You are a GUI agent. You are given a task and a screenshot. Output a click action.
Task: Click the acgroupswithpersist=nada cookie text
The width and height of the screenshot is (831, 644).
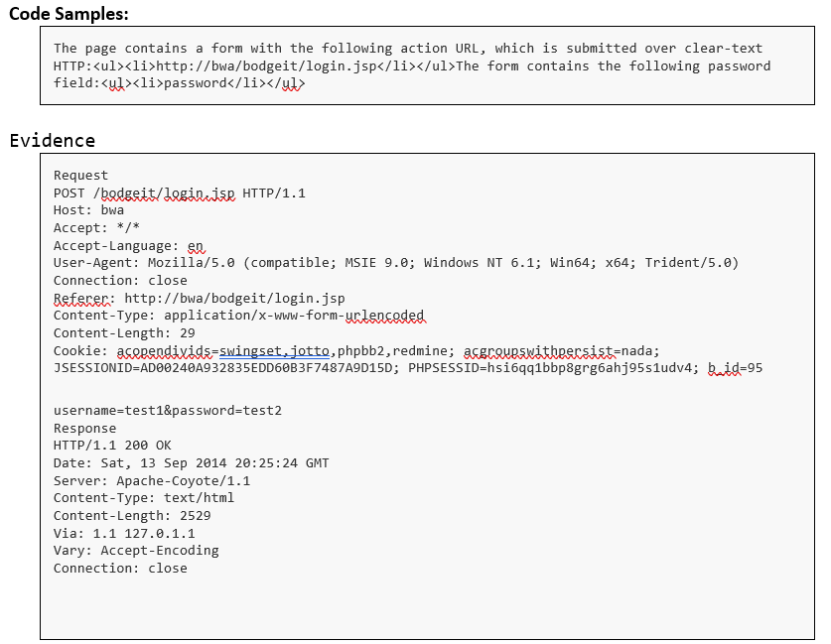coord(561,351)
